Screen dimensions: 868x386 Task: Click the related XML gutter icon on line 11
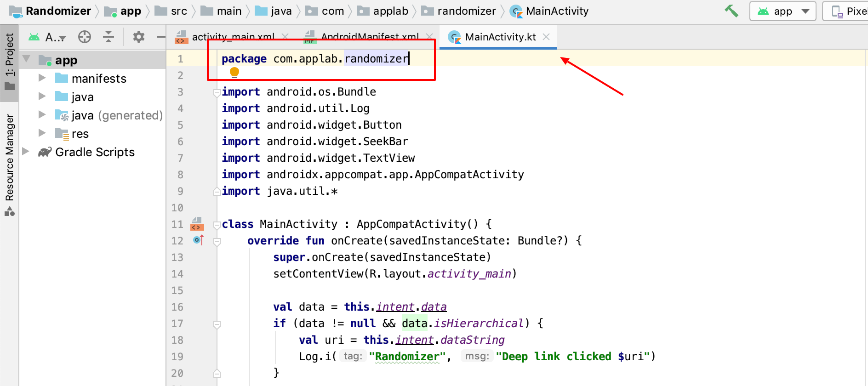(197, 223)
